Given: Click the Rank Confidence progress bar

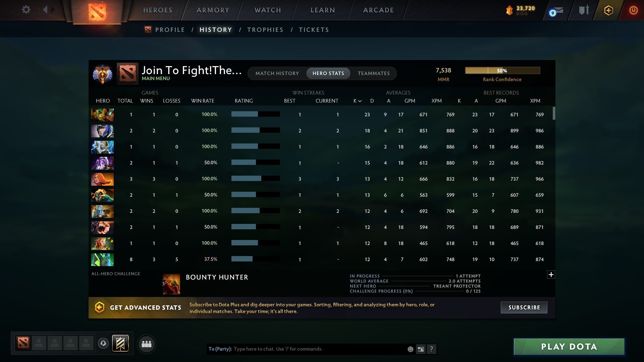Looking at the screenshot, I should (x=502, y=70).
